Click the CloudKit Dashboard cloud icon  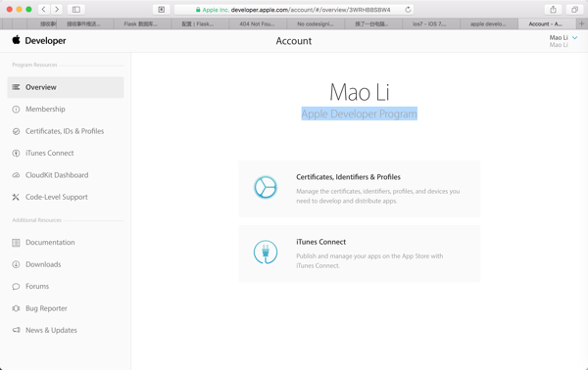coord(16,175)
